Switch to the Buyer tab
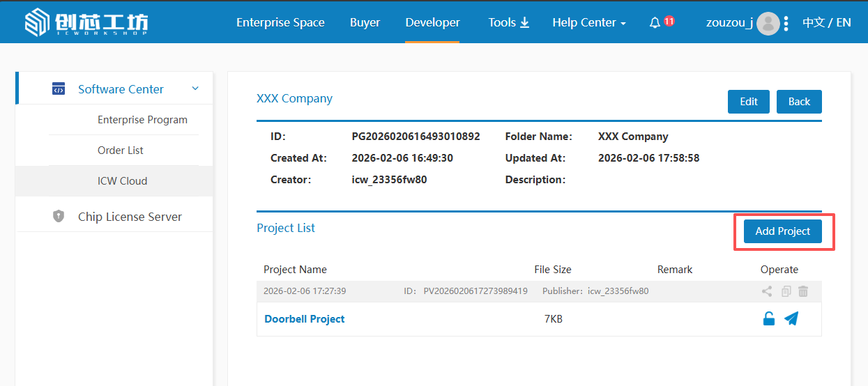 pos(365,22)
